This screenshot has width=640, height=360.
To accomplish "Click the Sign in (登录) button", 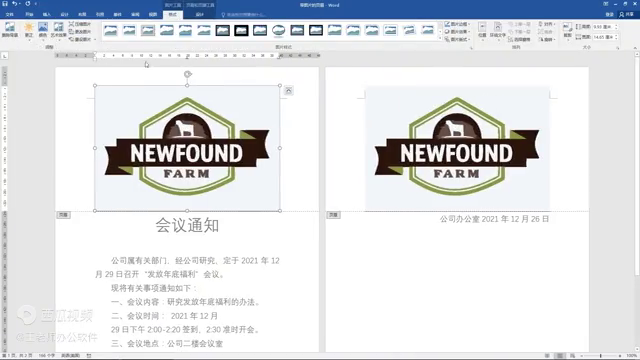I will (609, 14).
